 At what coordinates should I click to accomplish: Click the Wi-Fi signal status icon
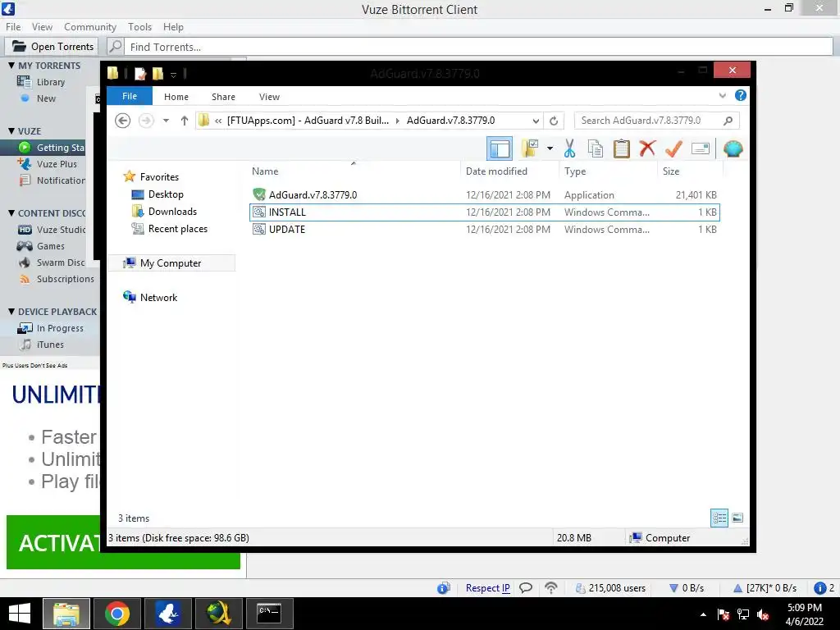[x=550, y=587]
